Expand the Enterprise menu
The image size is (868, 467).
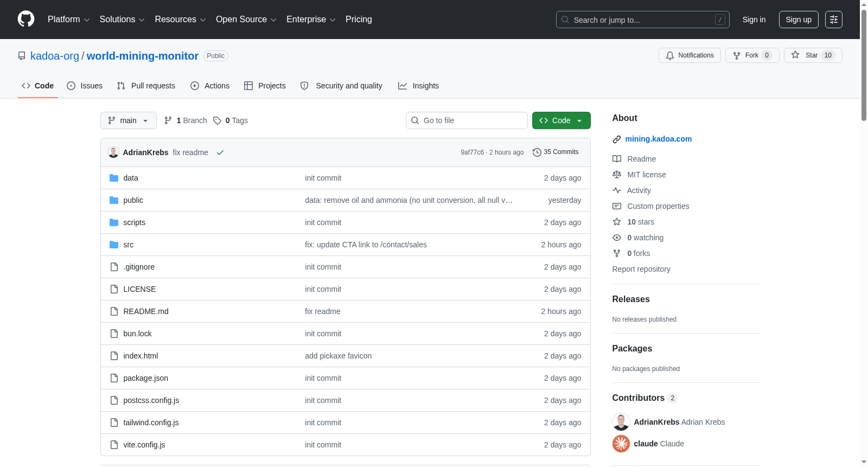point(311,20)
